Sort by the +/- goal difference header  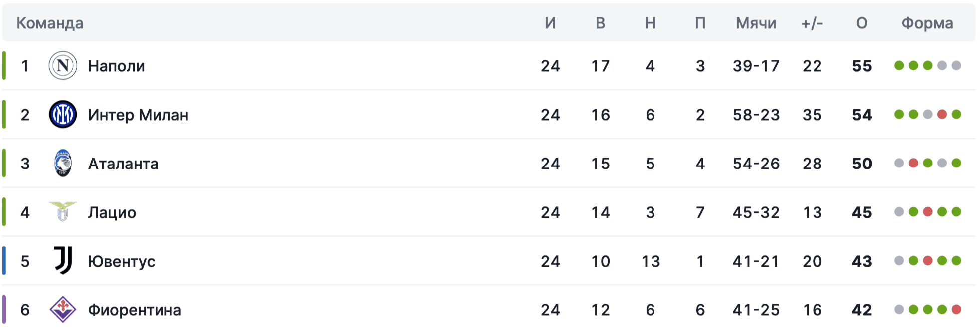click(812, 23)
